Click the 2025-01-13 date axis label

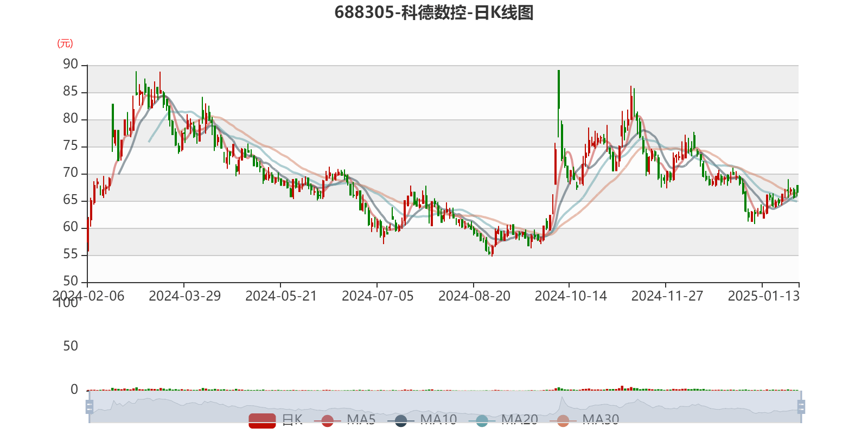click(763, 296)
